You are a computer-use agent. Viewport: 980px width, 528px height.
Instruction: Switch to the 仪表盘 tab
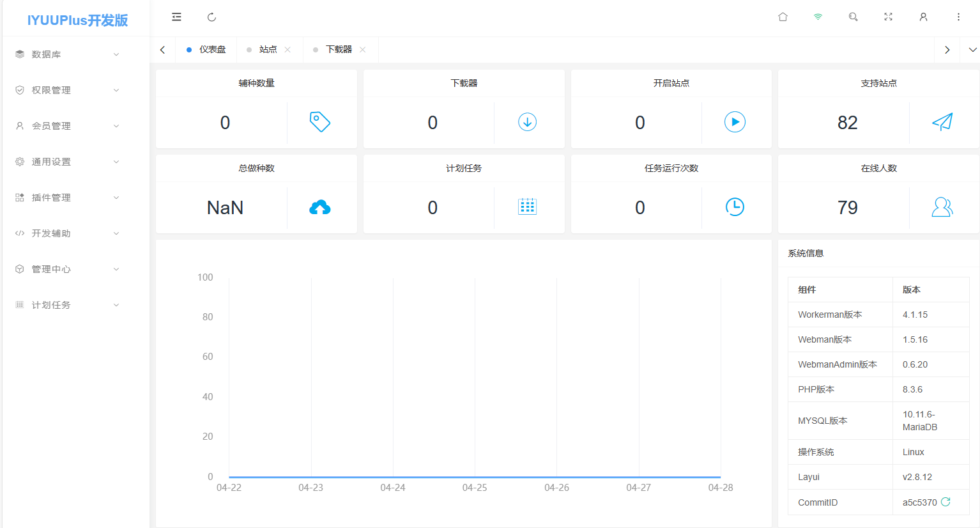206,50
